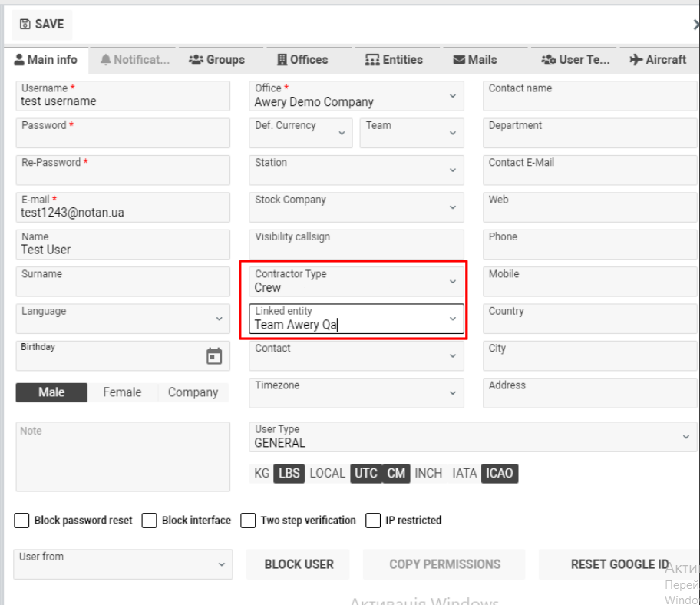The height and width of the screenshot is (605, 700).
Task: Select the Aircraft tab
Action: click(658, 60)
